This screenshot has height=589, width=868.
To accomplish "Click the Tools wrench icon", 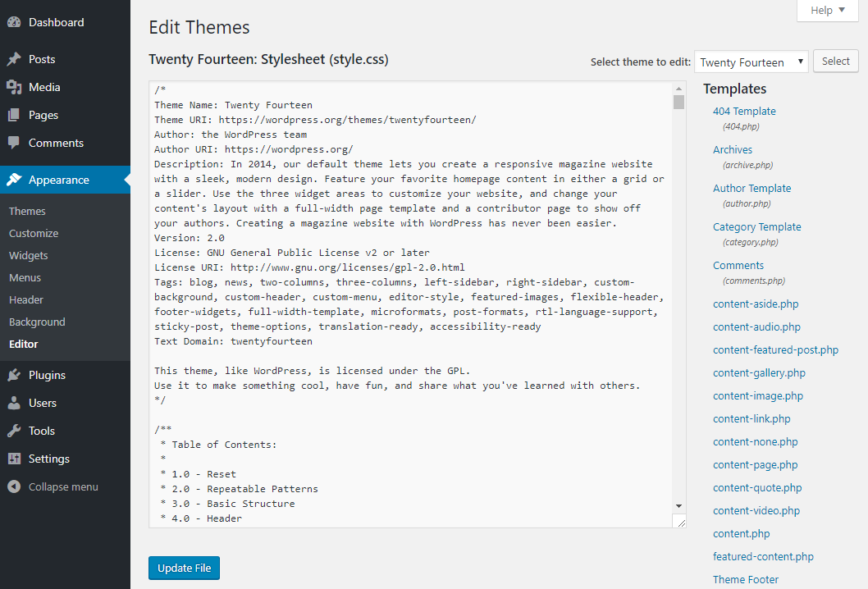I will click(x=14, y=431).
